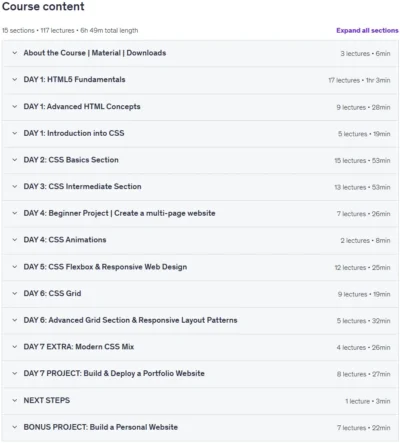
Task: Click chevron beside DAY 6: CSS Grid
Action: tap(15, 294)
